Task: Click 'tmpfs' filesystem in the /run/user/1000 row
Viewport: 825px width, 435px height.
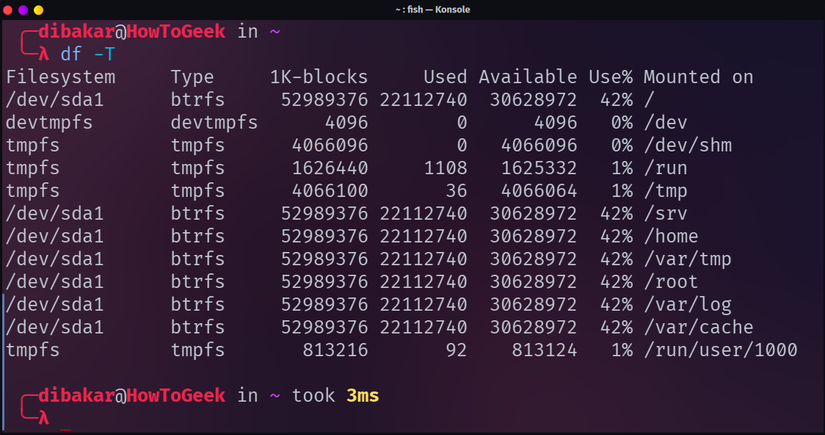Action: pyautogui.click(x=33, y=350)
